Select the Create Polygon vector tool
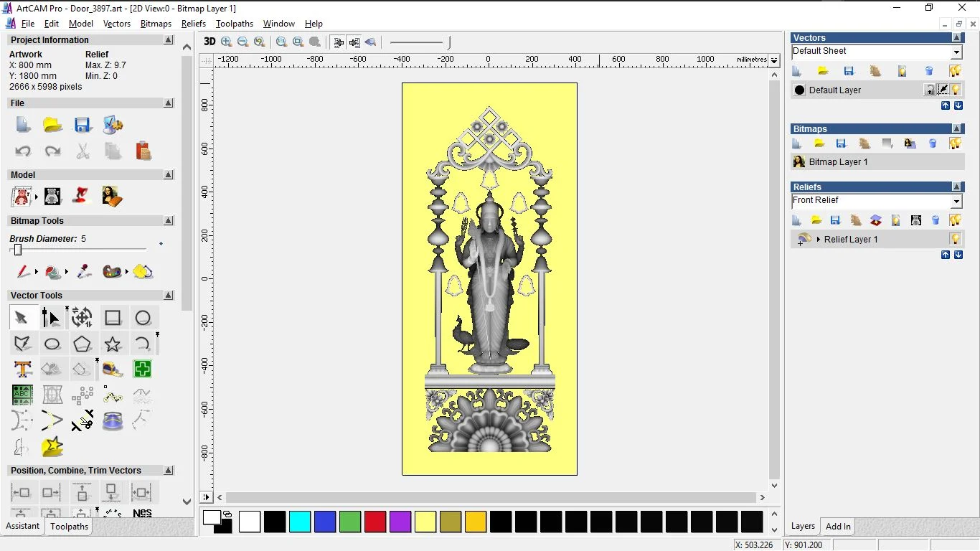This screenshot has height=551, width=980. (x=83, y=344)
